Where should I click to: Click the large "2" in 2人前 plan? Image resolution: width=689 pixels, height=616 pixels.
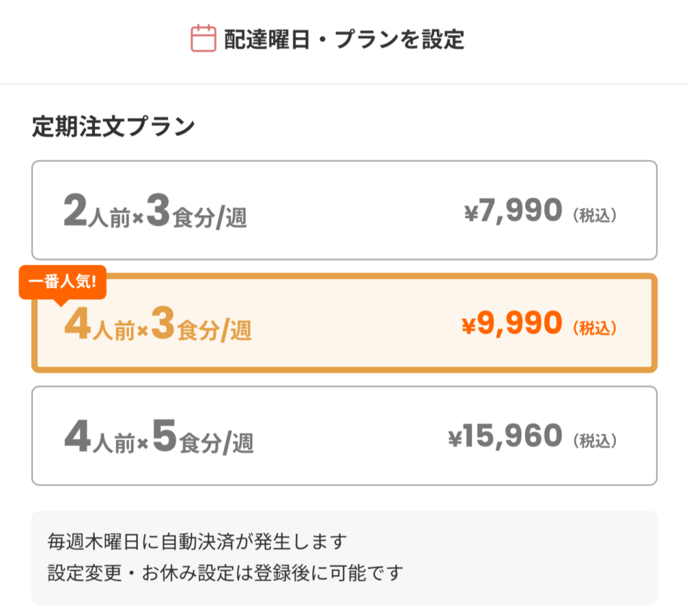[74, 212]
